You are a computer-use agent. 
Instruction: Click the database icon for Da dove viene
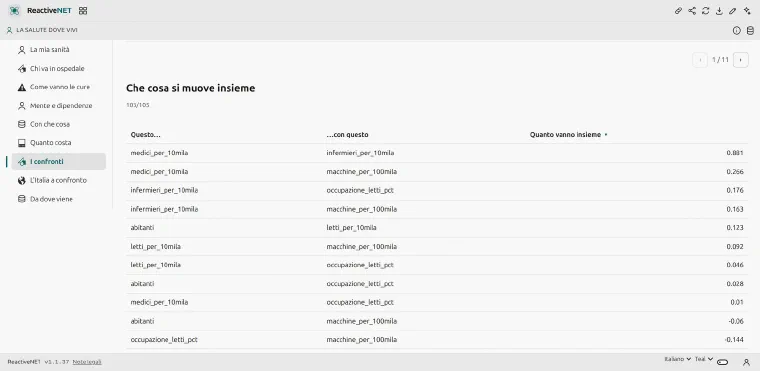click(x=21, y=199)
